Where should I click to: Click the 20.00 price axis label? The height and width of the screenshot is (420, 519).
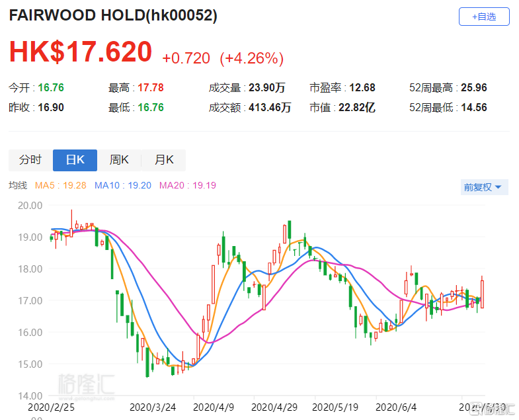(x=30, y=205)
